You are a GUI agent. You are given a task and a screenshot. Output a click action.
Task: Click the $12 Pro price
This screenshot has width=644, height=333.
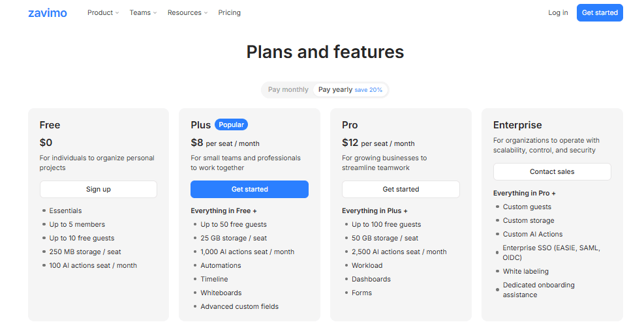(x=350, y=143)
